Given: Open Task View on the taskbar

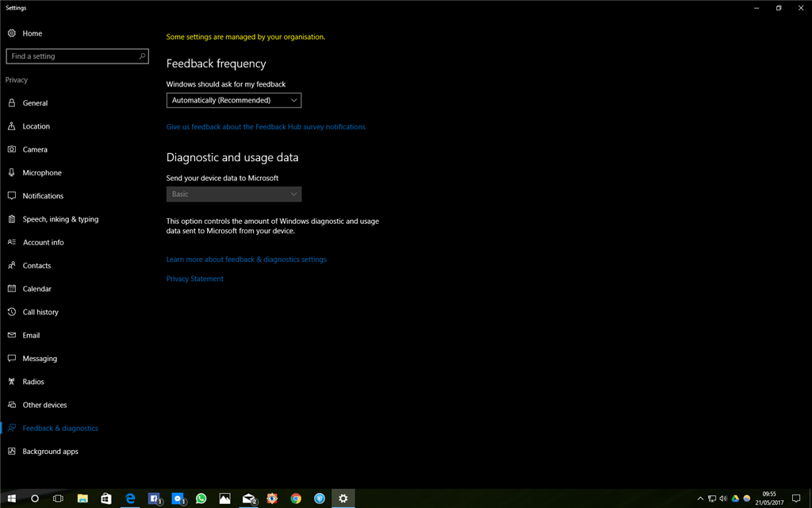Looking at the screenshot, I should (58, 498).
